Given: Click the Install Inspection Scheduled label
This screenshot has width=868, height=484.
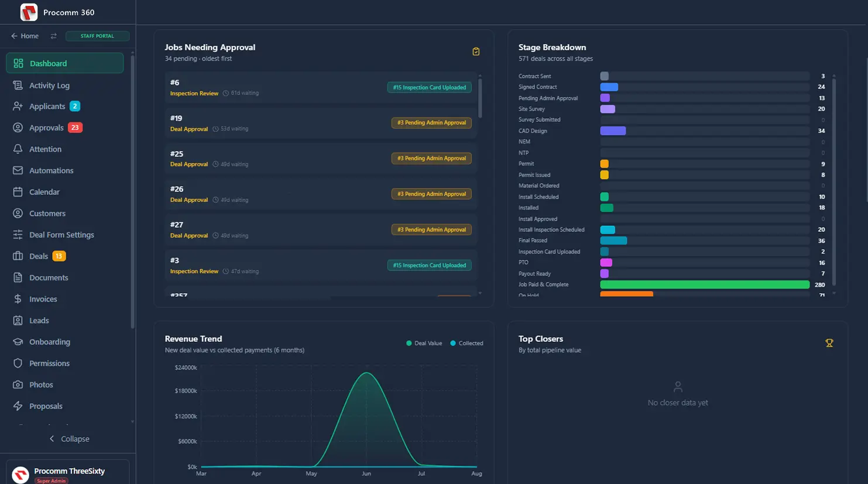Looking at the screenshot, I should tap(551, 230).
